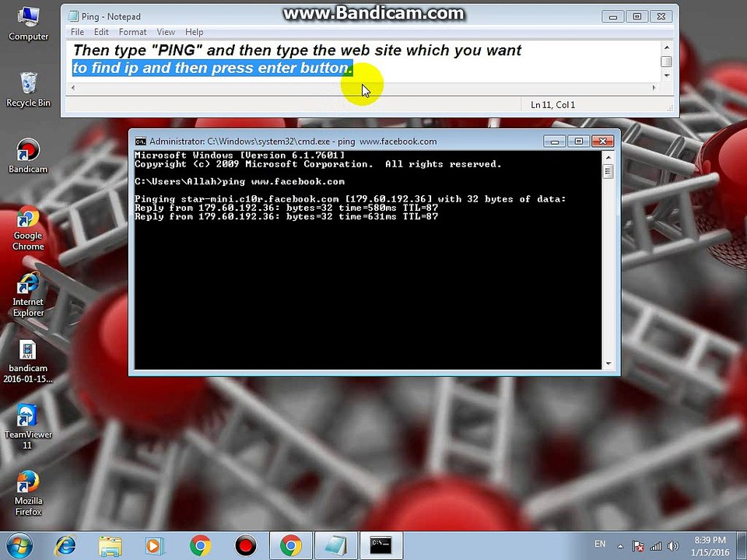Click 'Then type "PING"' text line

point(297,51)
